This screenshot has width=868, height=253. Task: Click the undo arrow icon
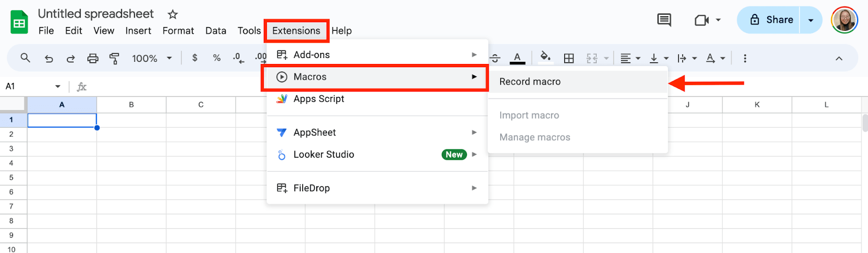[49, 58]
